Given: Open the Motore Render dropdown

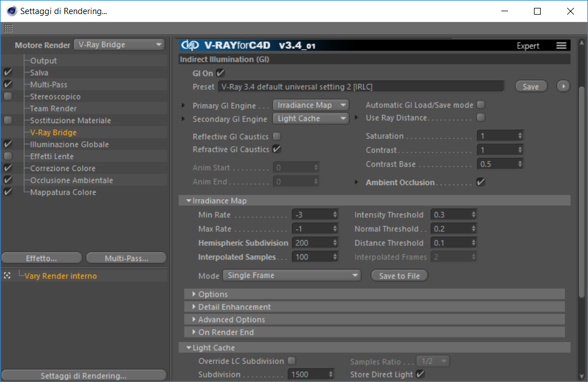Looking at the screenshot, I should click(x=119, y=44).
